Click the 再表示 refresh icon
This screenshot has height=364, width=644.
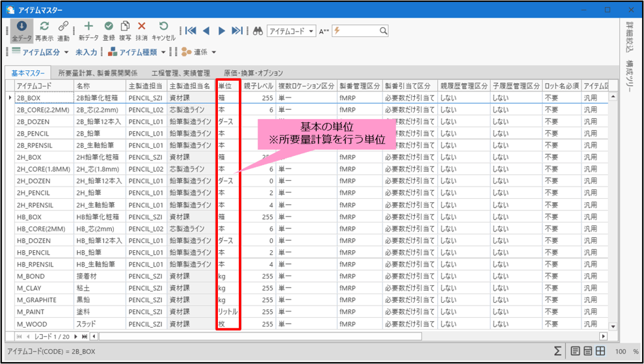(x=44, y=27)
